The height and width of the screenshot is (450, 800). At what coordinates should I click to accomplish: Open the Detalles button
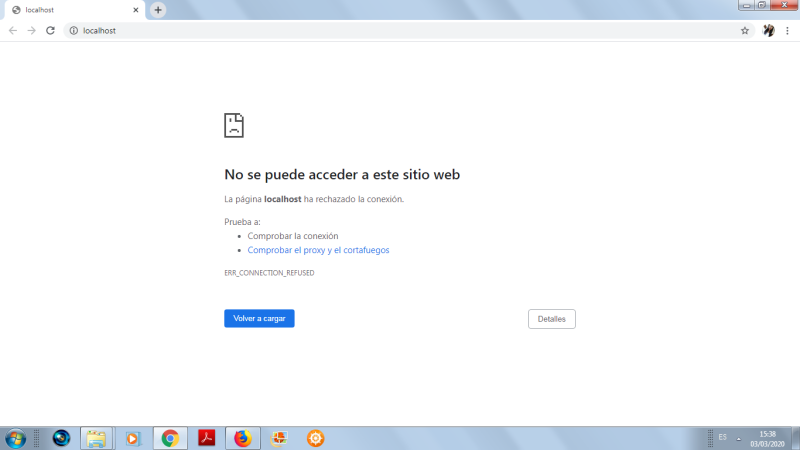point(552,319)
